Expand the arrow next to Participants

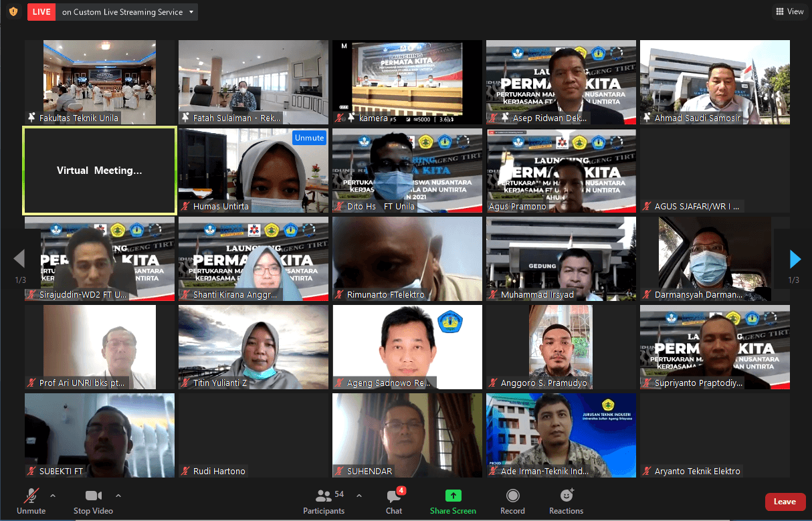tap(359, 496)
